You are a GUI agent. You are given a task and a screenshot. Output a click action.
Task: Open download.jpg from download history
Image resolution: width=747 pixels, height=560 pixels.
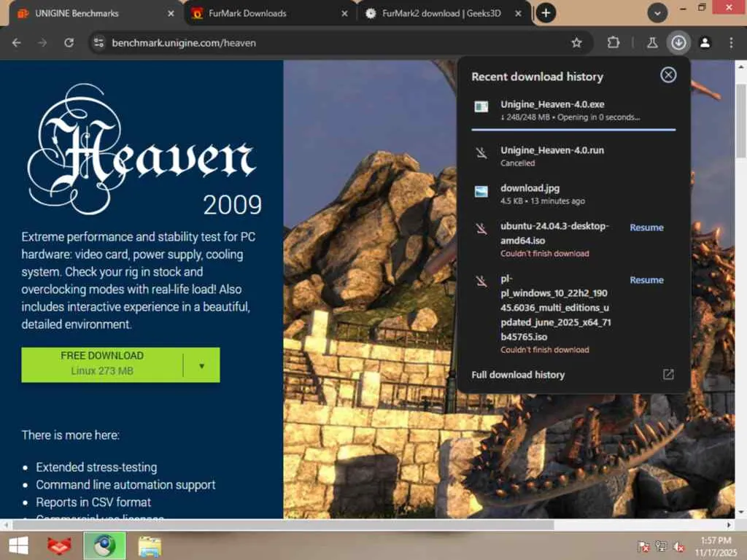pyautogui.click(x=573, y=194)
